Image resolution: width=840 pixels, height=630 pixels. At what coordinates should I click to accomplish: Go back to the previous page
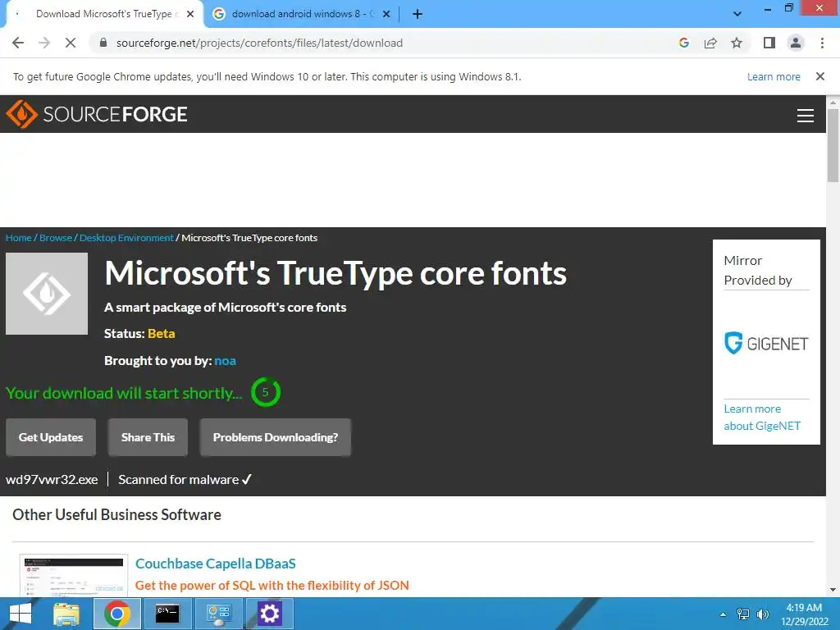click(18, 43)
